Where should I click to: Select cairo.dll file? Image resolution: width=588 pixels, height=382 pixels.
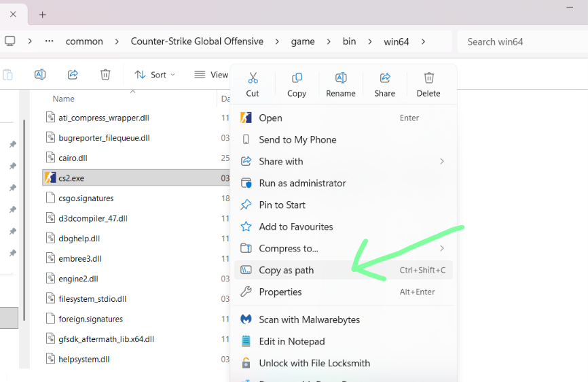(x=73, y=158)
